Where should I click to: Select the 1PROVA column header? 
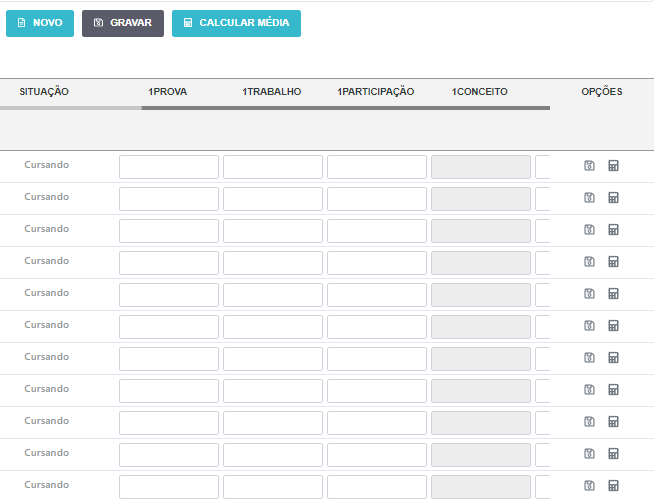(x=168, y=92)
